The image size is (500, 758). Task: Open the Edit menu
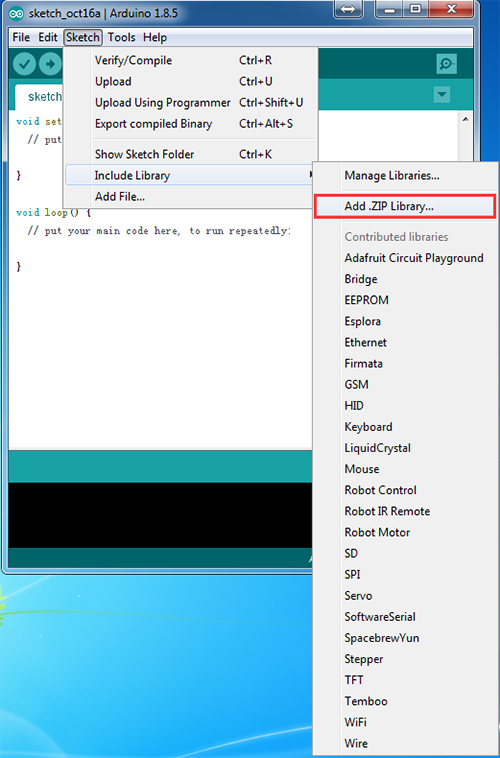coord(48,37)
